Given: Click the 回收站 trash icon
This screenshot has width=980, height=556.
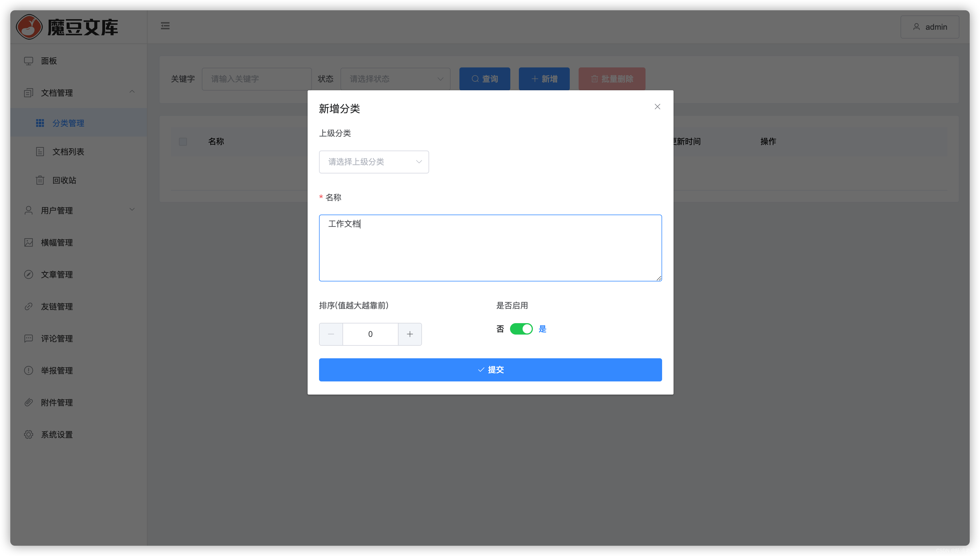Looking at the screenshot, I should click(40, 180).
